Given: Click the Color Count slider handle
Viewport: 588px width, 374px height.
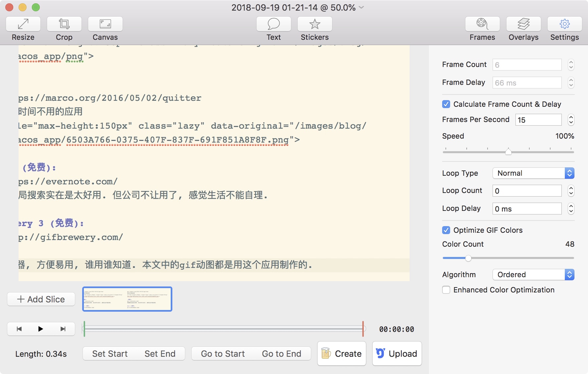Looking at the screenshot, I should click(x=468, y=258).
